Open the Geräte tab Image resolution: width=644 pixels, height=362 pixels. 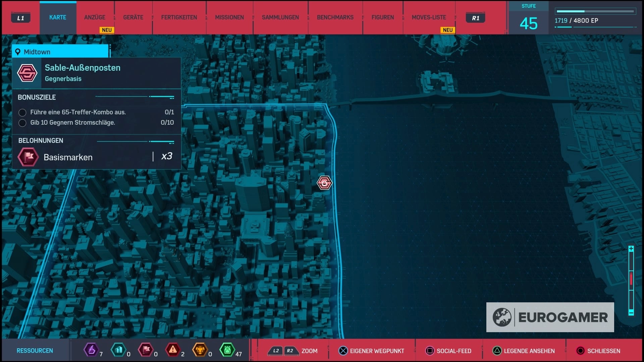[x=133, y=17]
